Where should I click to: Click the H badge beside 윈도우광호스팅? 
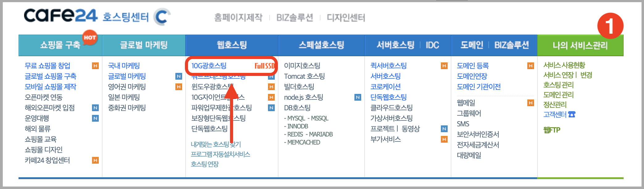271,87
